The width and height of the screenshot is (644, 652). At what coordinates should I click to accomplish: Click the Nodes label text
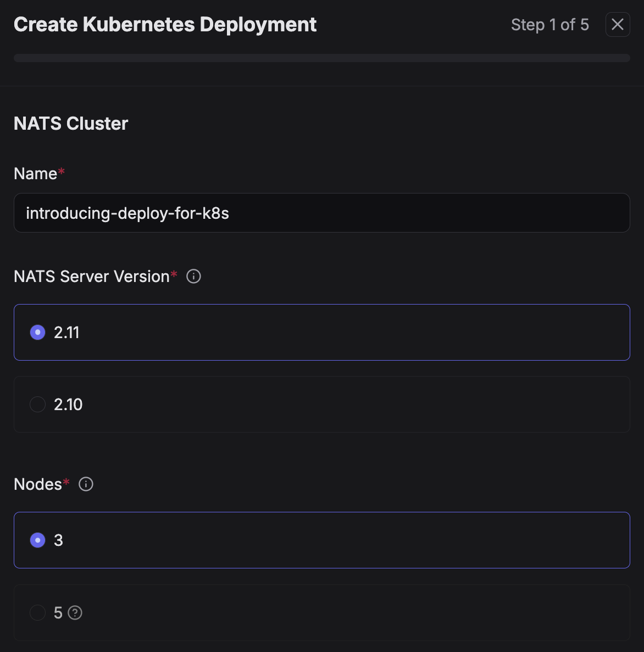(38, 484)
